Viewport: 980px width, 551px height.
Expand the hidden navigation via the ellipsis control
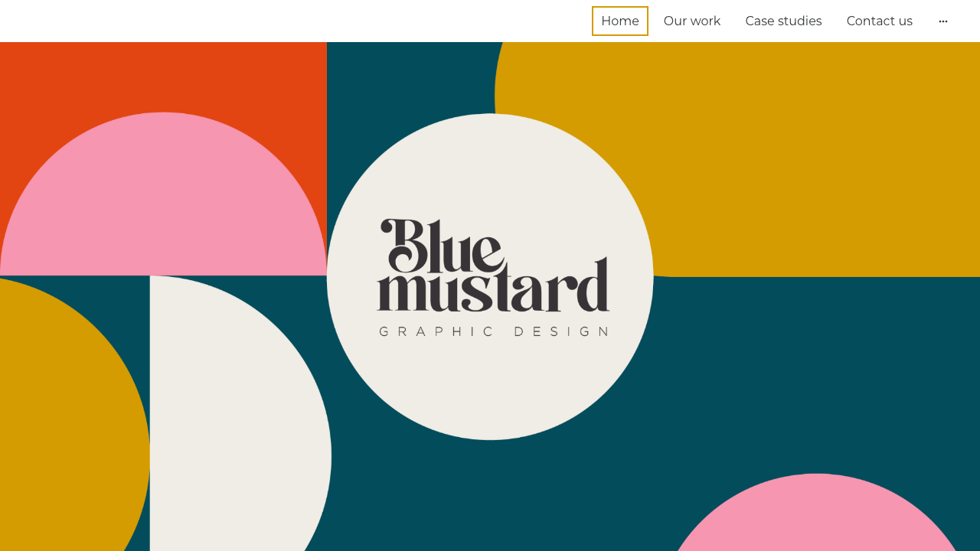[942, 21]
